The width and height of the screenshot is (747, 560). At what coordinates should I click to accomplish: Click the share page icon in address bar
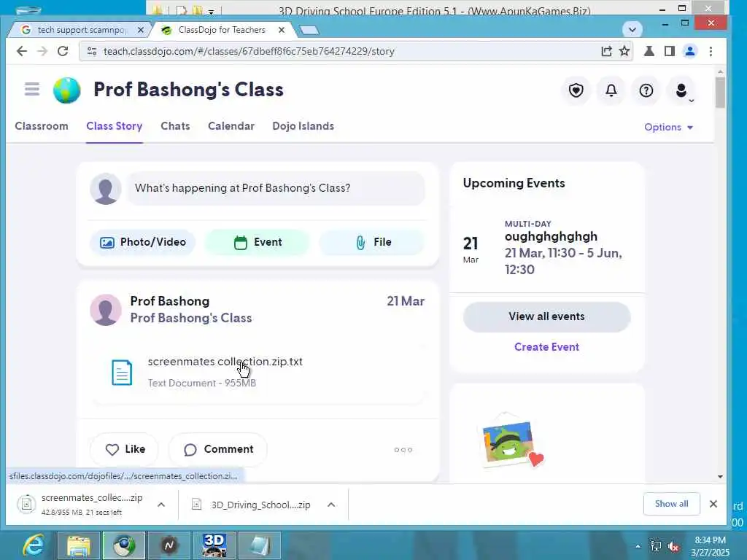606,51
